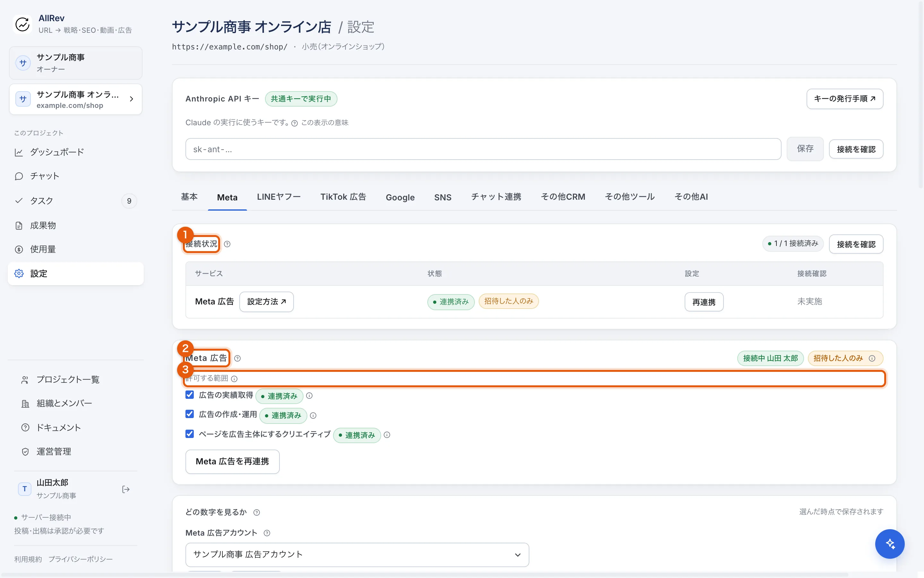Click 接続を確認 next to API key field
The image size is (924, 578).
856,149
